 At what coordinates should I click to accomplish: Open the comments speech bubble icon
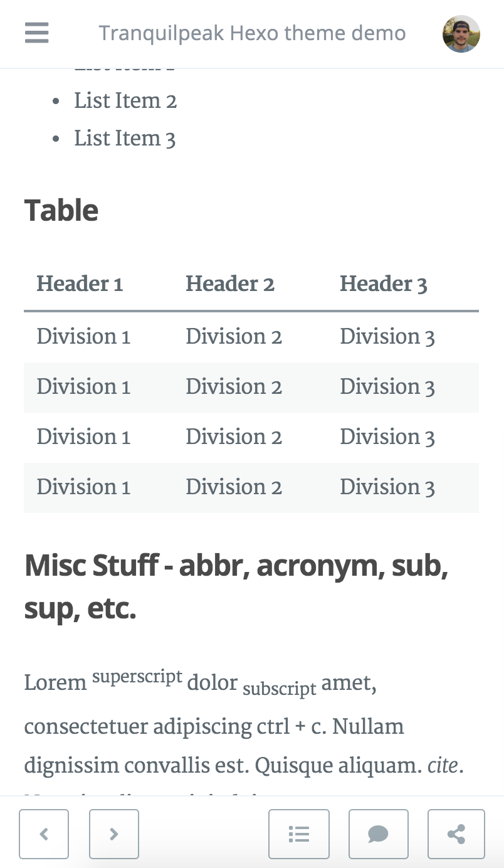[379, 834]
